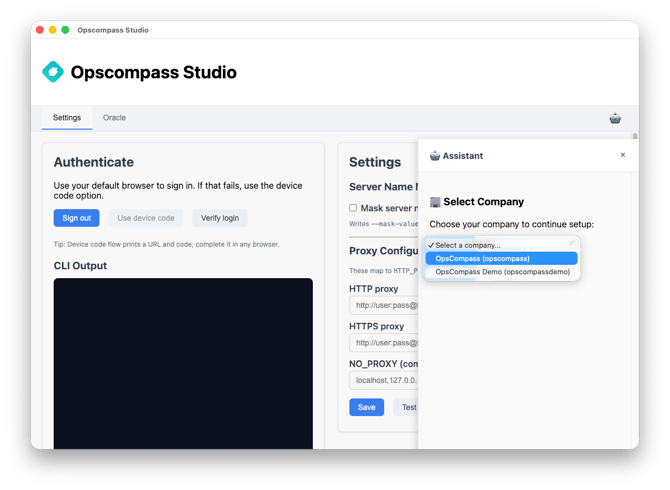Screen dimensions: 670x490
Task: Choose OpsCompass (opscompass) from the dropdown
Action: click(501, 258)
